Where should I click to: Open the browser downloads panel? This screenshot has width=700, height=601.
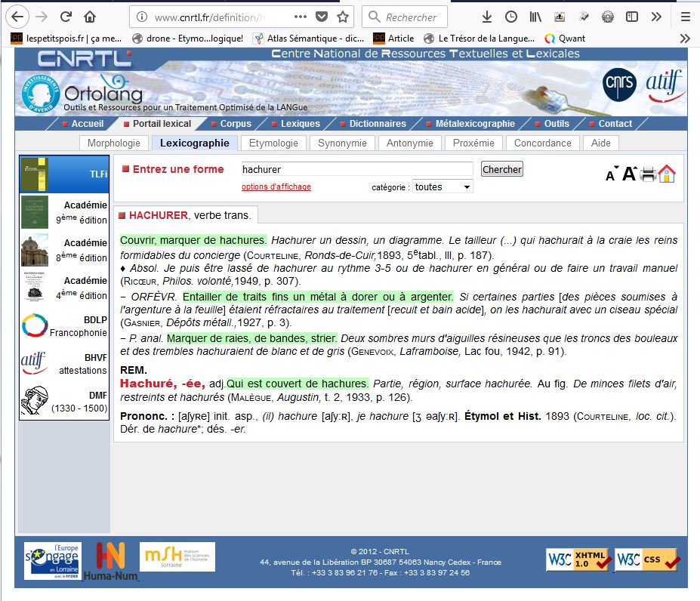point(487,17)
